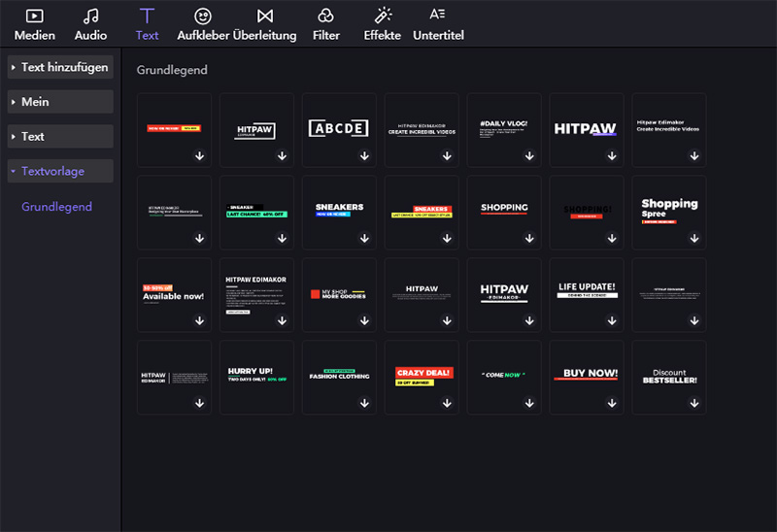The height and width of the screenshot is (532, 777).
Task: Download the BUY NOW! template
Action: point(612,403)
